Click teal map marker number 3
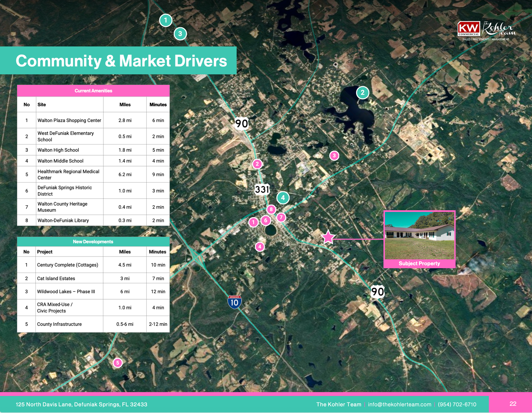 (x=180, y=34)
